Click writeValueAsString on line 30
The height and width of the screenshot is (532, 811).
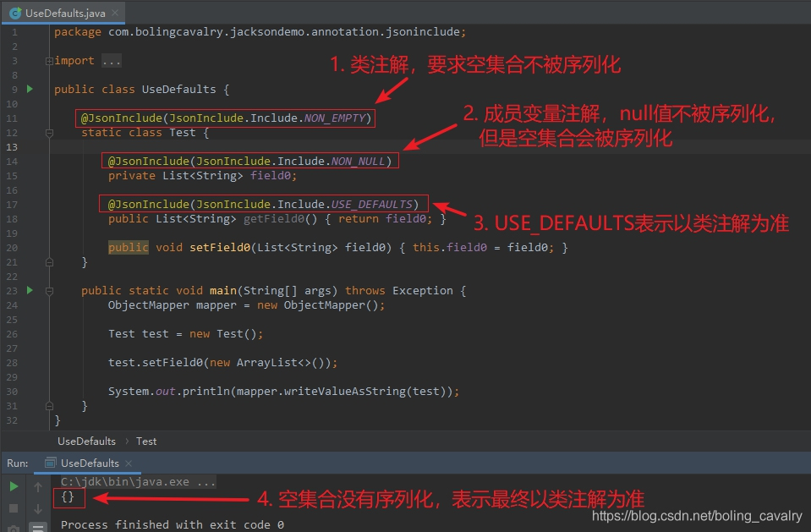coord(345,392)
